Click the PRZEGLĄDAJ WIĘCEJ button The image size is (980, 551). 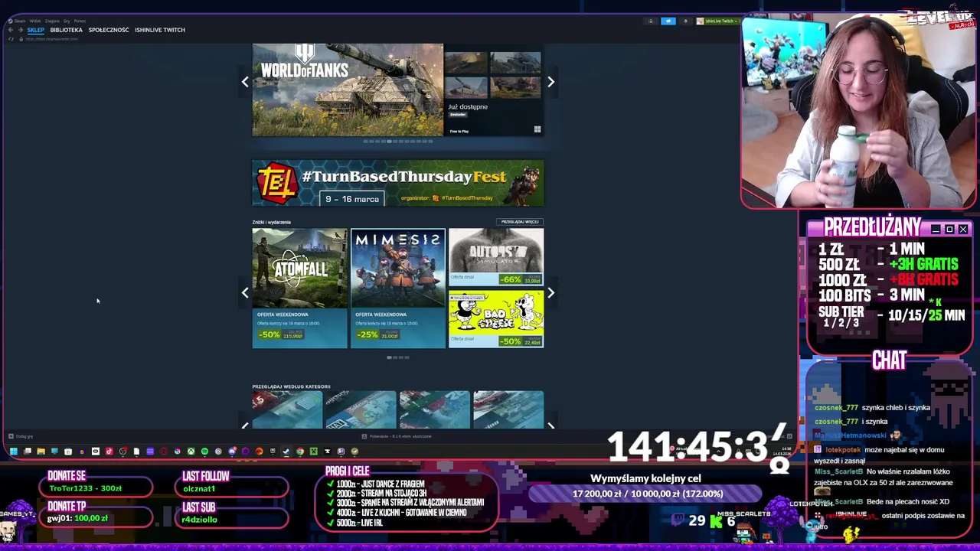point(520,222)
